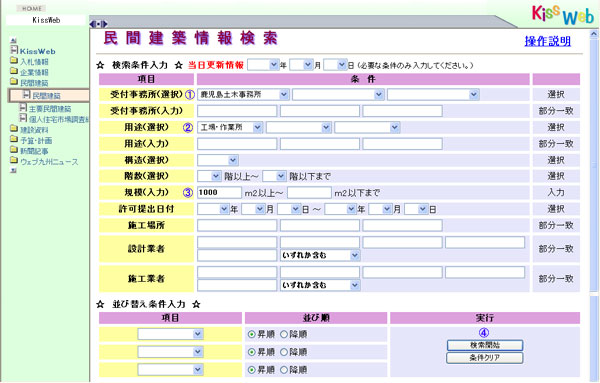The image size is (600, 383).
Task: Open 設計業者 いずれか含む dropdown
Action: 320,255
